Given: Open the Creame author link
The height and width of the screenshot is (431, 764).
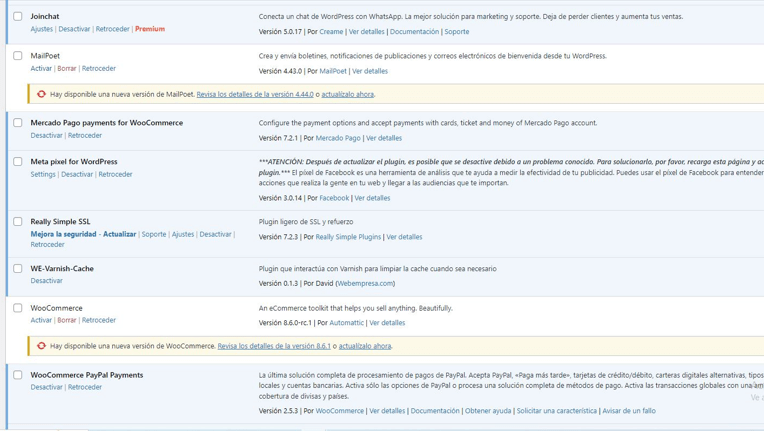Looking at the screenshot, I should 331,32.
